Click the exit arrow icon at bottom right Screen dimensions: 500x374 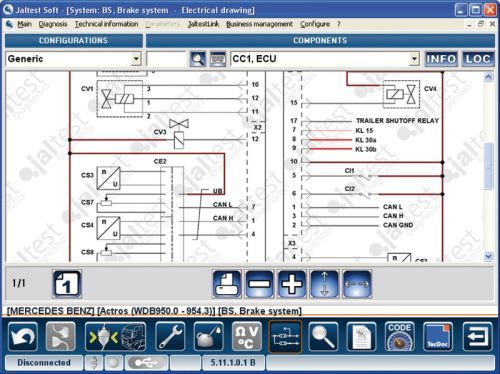(x=477, y=336)
